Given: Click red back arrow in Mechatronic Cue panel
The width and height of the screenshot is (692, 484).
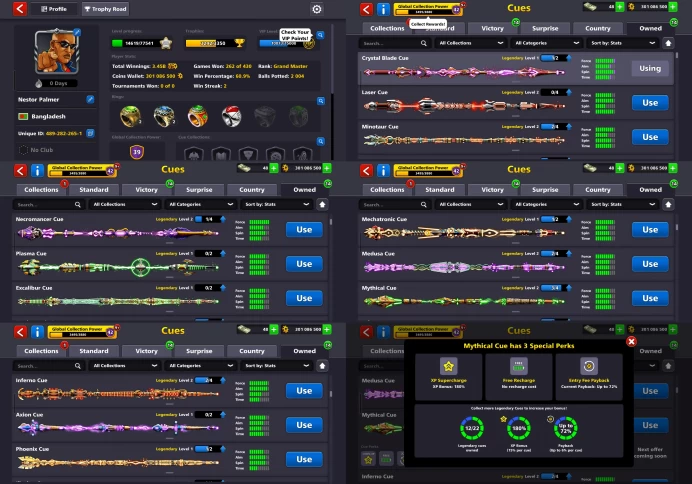Looking at the screenshot, I should [x=366, y=170].
